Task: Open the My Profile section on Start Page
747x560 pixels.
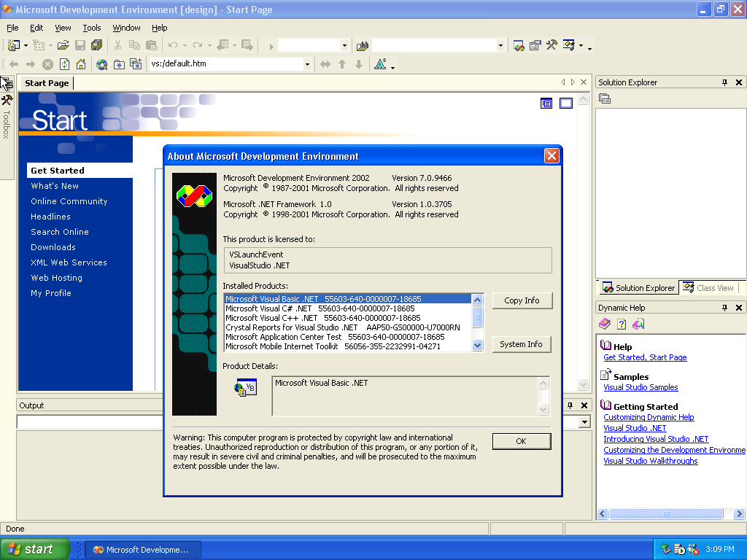Action: 51,293
